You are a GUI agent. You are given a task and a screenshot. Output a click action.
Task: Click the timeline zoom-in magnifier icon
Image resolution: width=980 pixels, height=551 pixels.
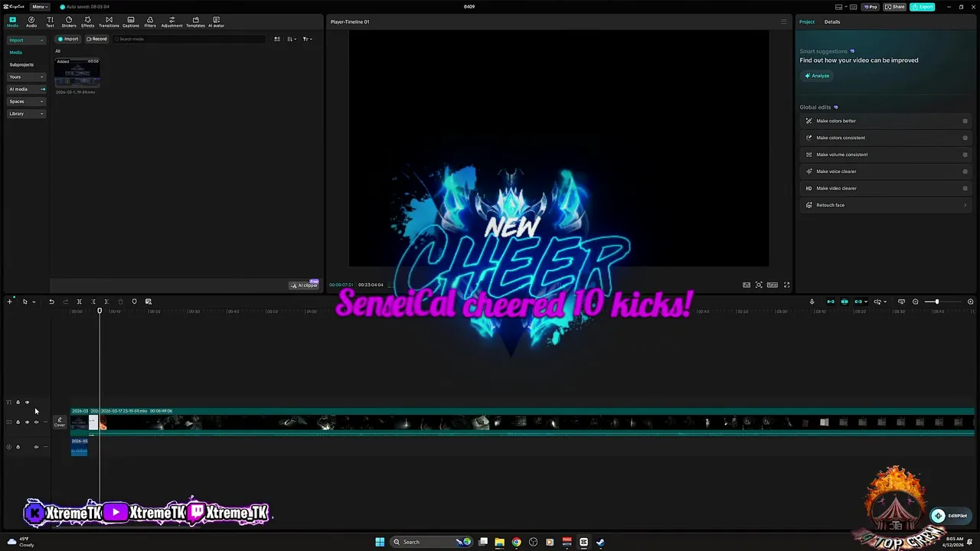coord(970,302)
